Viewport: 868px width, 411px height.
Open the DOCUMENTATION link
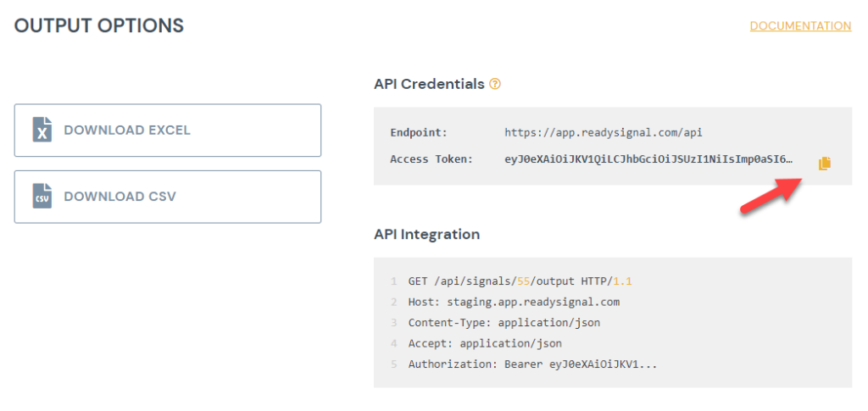(x=800, y=26)
